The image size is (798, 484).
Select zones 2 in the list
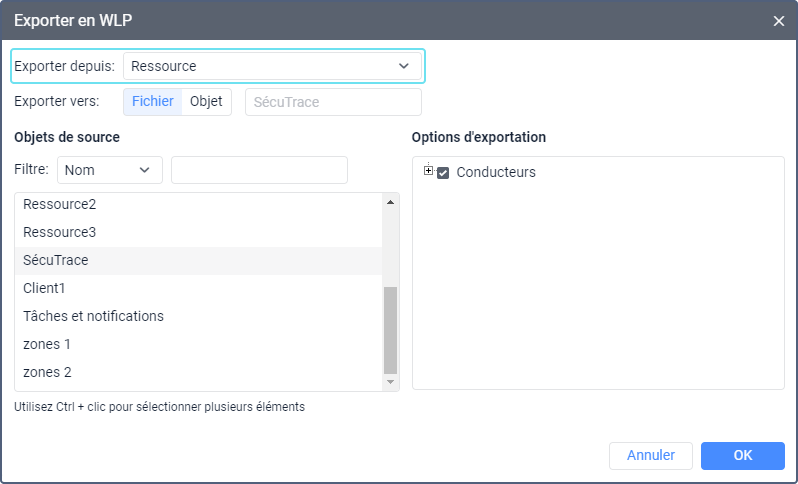click(47, 372)
